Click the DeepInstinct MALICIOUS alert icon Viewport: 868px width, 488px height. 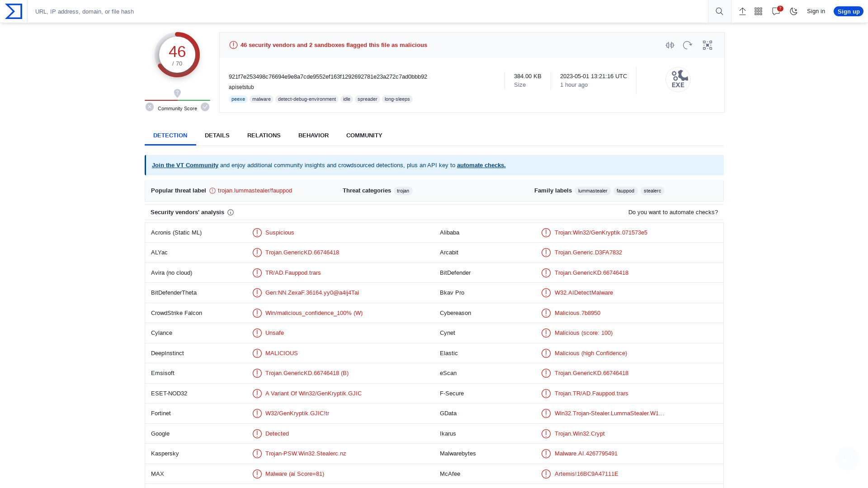(x=257, y=353)
